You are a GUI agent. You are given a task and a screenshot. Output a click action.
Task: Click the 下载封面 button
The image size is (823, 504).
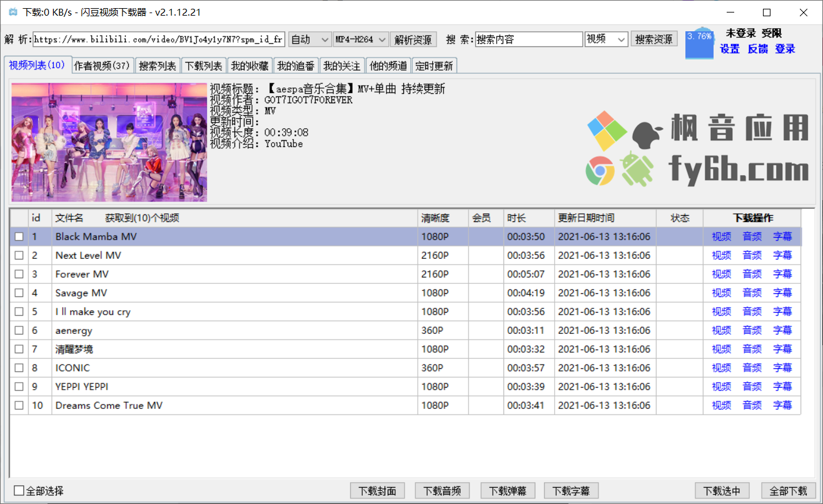(377, 491)
